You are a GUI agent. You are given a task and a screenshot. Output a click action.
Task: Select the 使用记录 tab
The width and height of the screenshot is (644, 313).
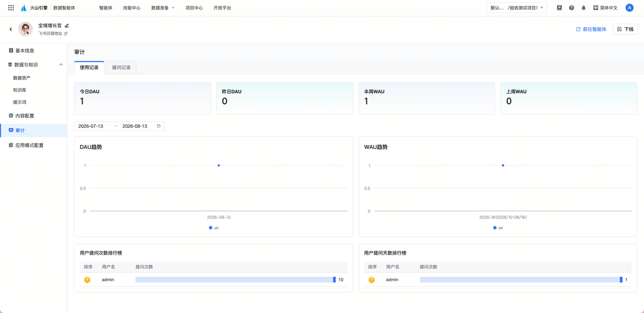[x=89, y=67]
